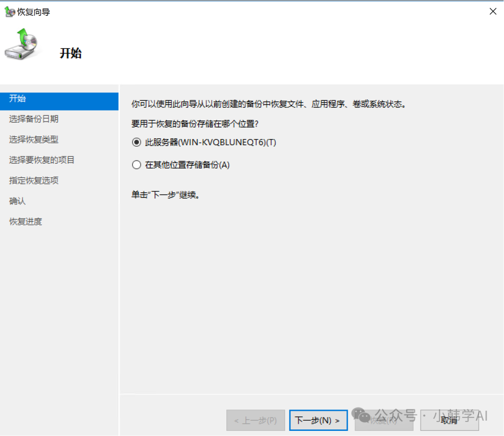Click the 取消 button
The image size is (504, 436).
pos(449,421)
